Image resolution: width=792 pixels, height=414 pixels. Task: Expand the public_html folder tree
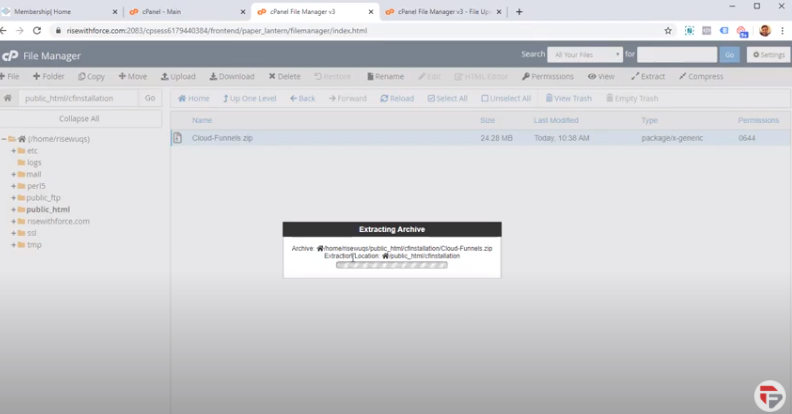(13, 210)
